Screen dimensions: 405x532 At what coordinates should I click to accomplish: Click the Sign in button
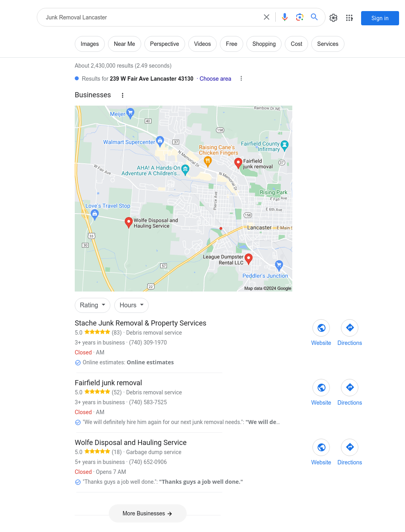tap(380, 18)
